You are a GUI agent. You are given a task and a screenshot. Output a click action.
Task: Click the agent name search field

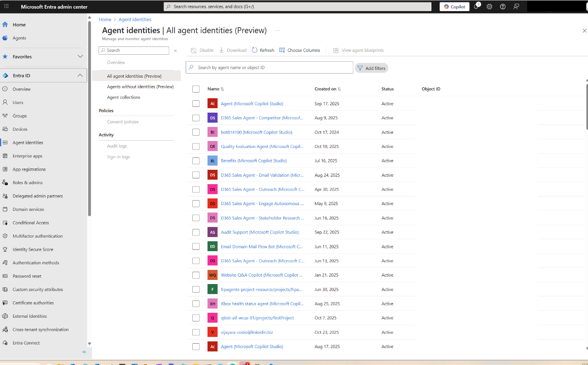coord(269,67)
